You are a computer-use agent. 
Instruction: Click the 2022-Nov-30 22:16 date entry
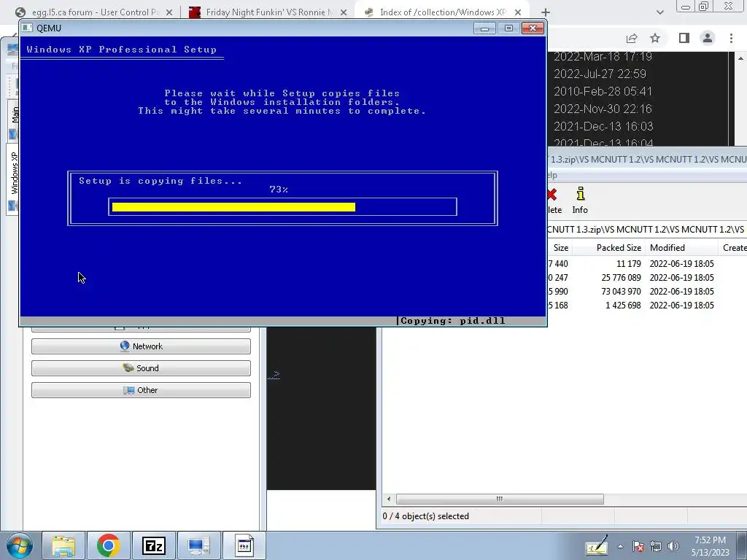[x=603, y=109]
